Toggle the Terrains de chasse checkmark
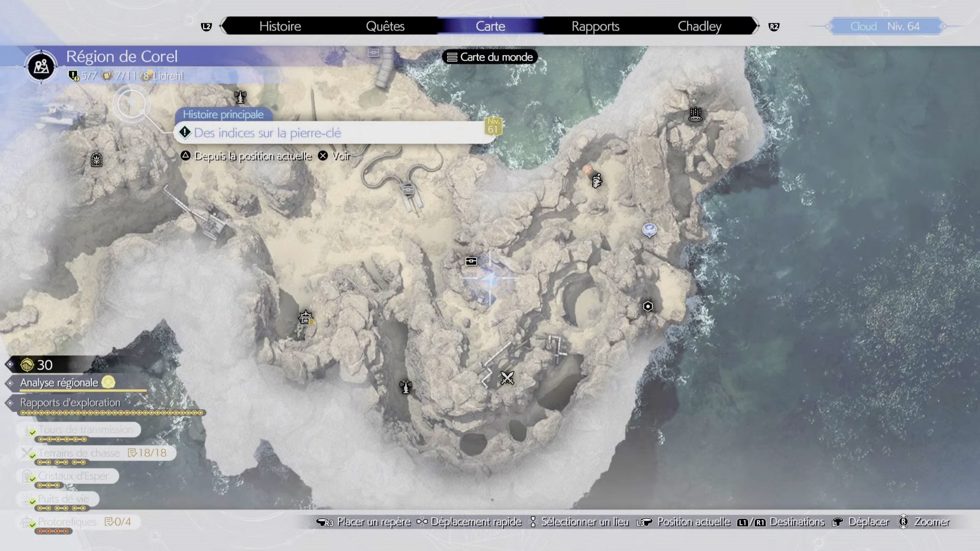The height and width of the screenshot is (551, 980). (x=33, y=456)
